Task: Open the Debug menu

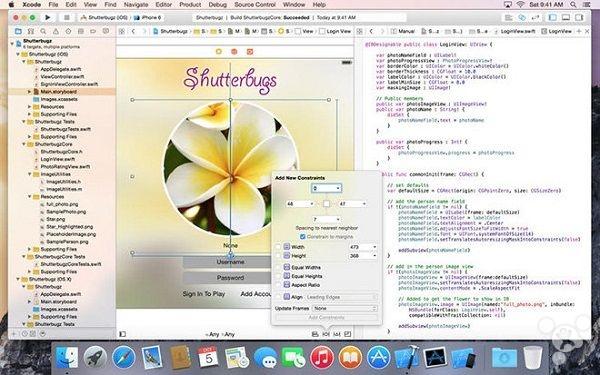Action: tap(217, 5)
